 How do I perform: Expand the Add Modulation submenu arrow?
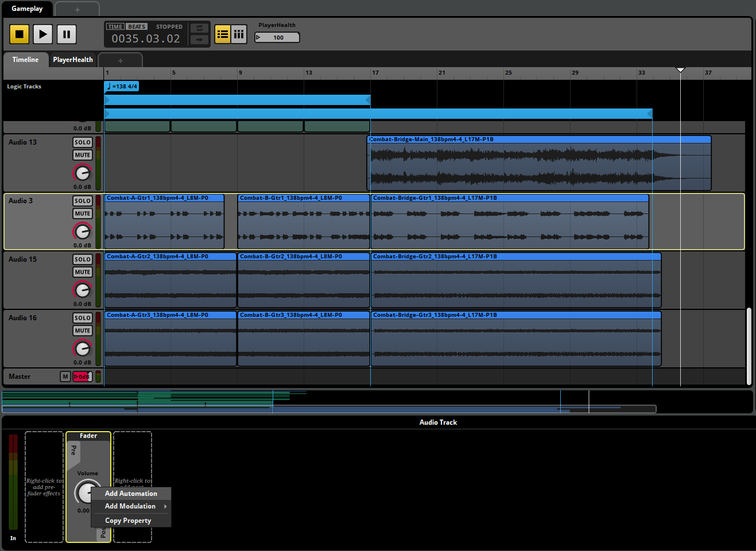[x=165, y=506]
